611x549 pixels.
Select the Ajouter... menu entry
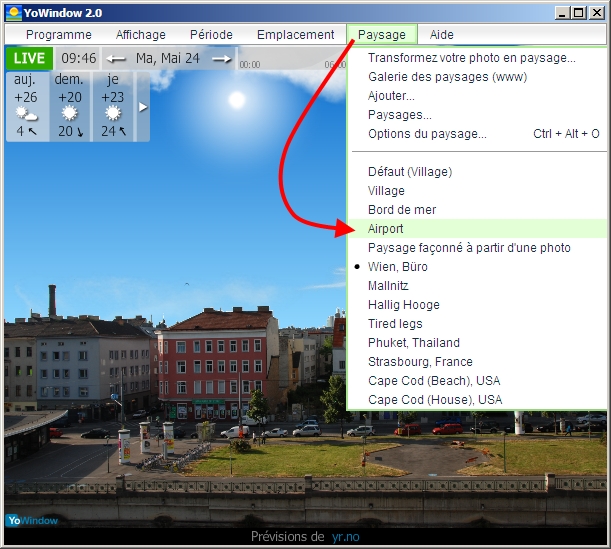(x=477, y=95)
